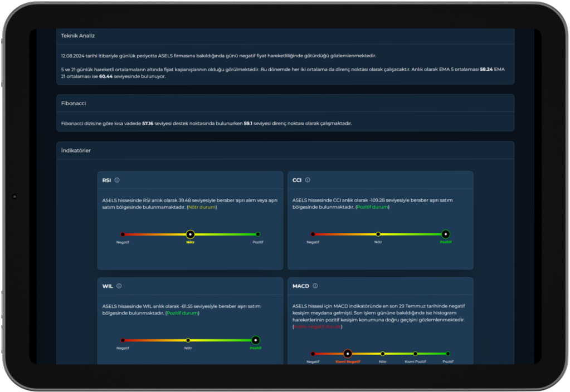Click the Pozitif green dot on RSI gauge
Viewport: 570px width, 392px height.
pos(257,234)
